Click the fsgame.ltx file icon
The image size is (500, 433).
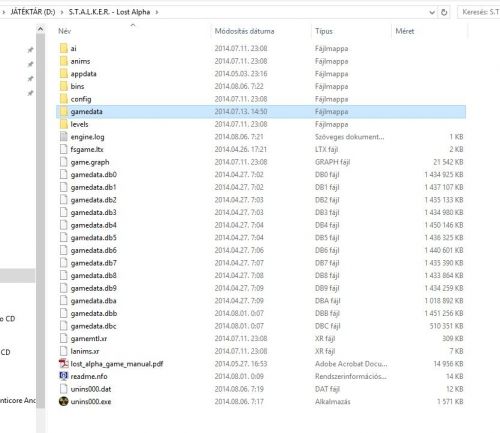tap(64, 149)
